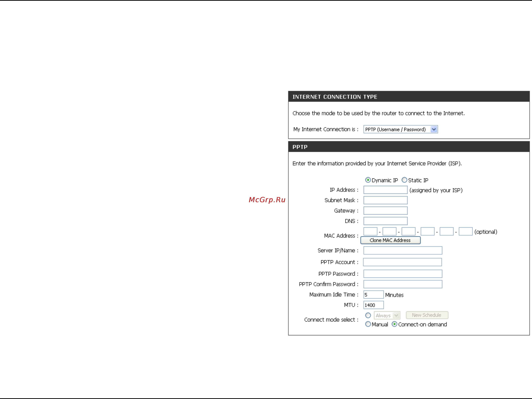
Task: Click the fifth MAC Address octet field
Action: click(446, 231)
